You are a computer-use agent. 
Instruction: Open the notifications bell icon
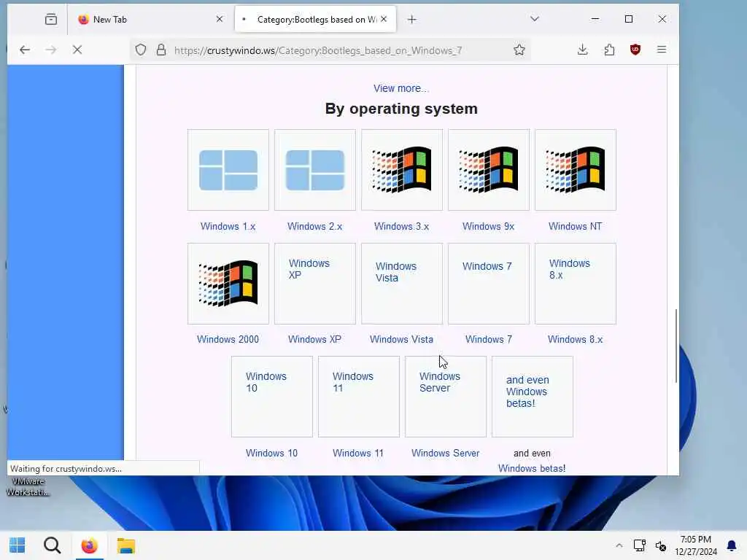(x=731, y=545)
